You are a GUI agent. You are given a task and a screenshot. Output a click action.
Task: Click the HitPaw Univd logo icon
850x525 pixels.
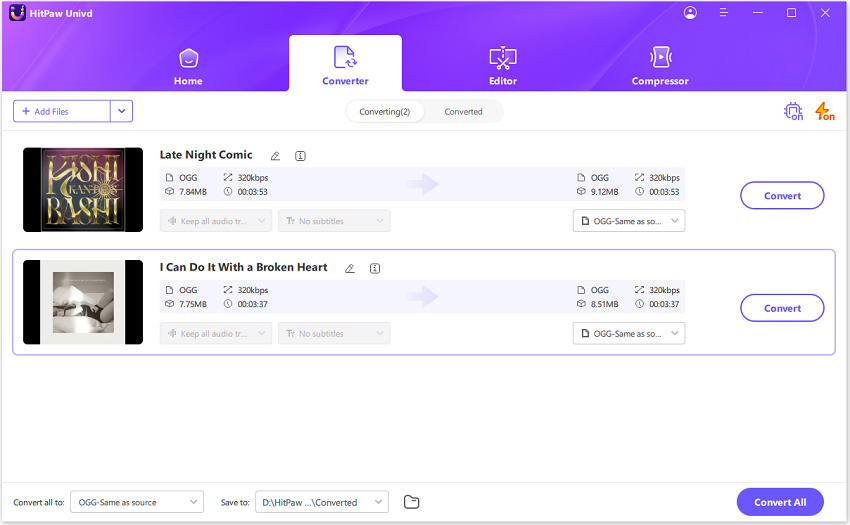click(x=17, y=13)
